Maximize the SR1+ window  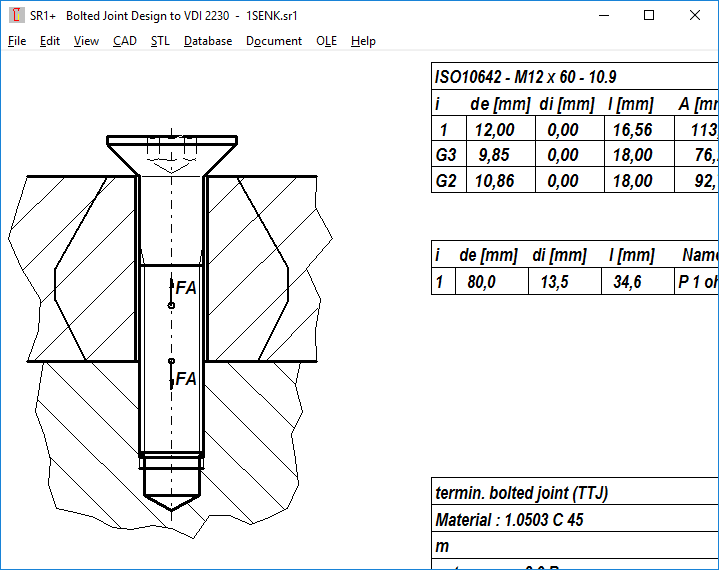(x=649, y=15)
